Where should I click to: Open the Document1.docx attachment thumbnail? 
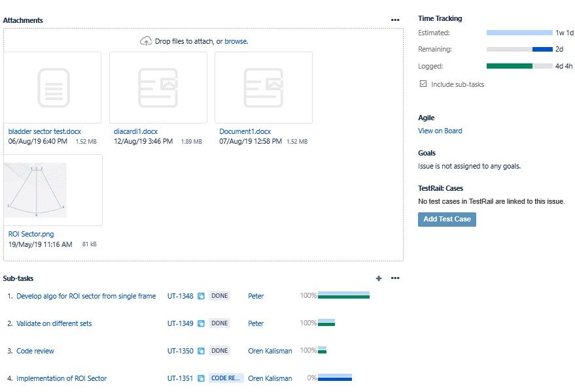pos(264,87)
